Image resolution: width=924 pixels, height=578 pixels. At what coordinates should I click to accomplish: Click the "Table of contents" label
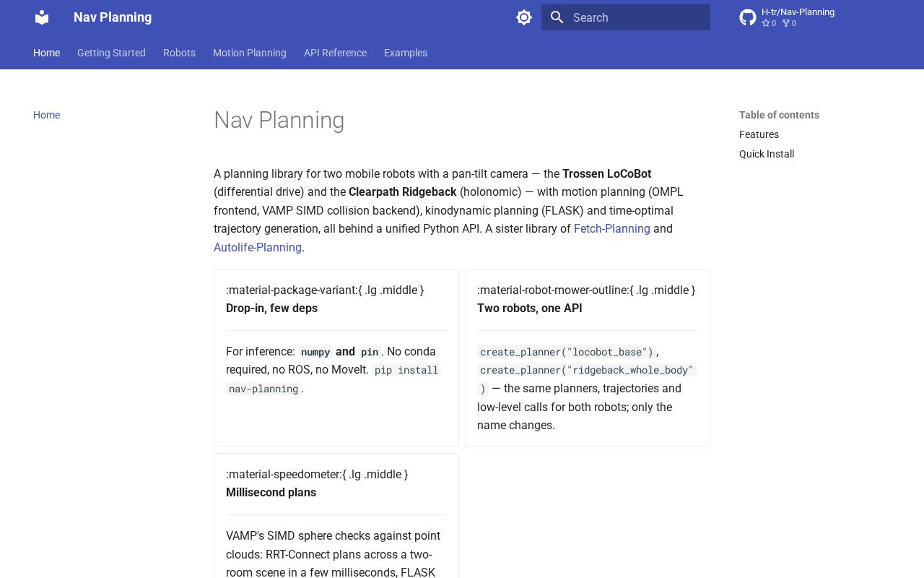tap(779, 115)
